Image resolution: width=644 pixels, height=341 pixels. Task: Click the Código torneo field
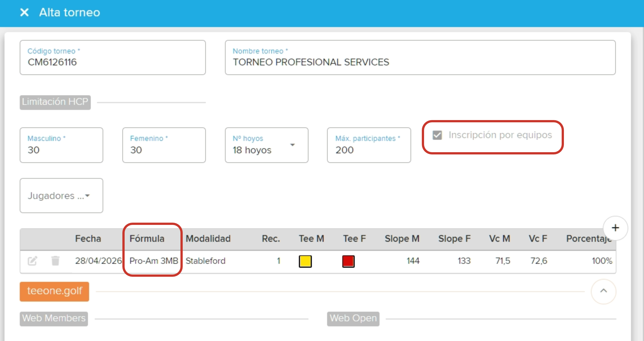pos(113,57)
